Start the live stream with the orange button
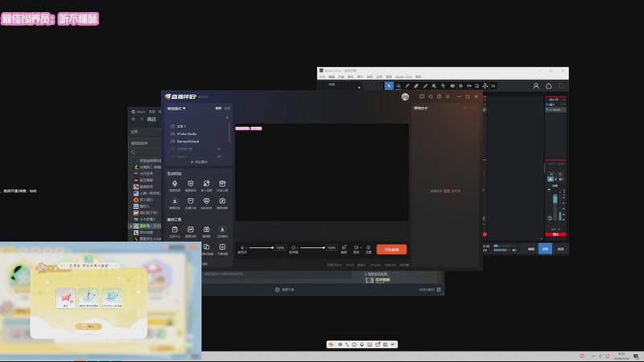Screen dimensions: 644x362 [391, 249]
